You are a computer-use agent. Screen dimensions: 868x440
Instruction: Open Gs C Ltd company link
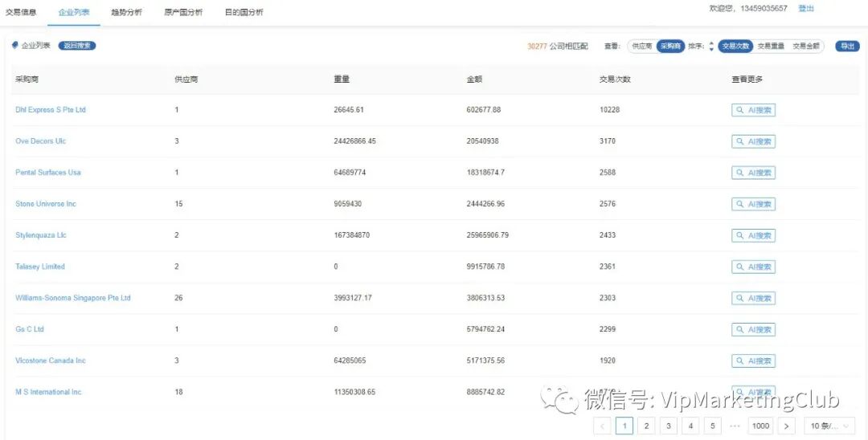(x=30, y=329)
